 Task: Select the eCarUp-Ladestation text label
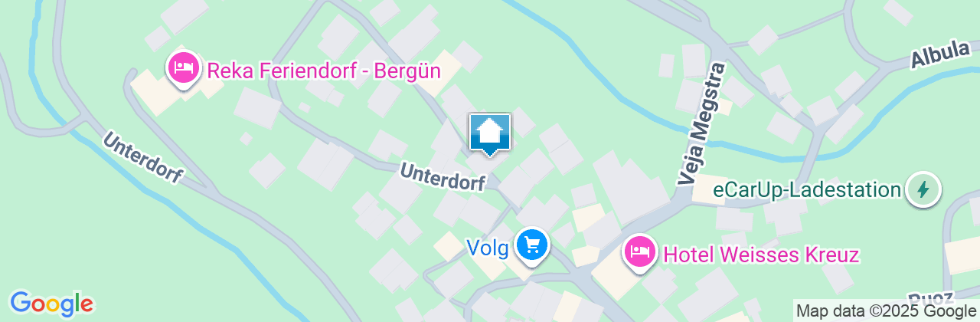pos(806,189)
